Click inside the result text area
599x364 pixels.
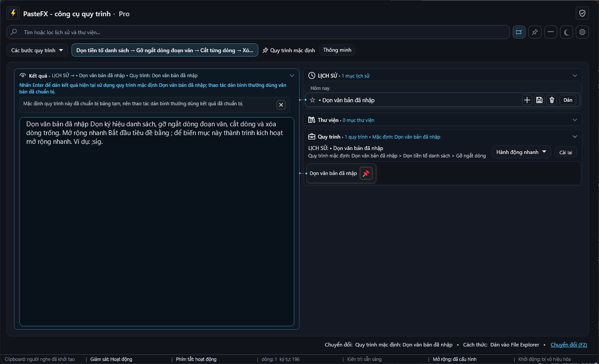click(157, 221)
